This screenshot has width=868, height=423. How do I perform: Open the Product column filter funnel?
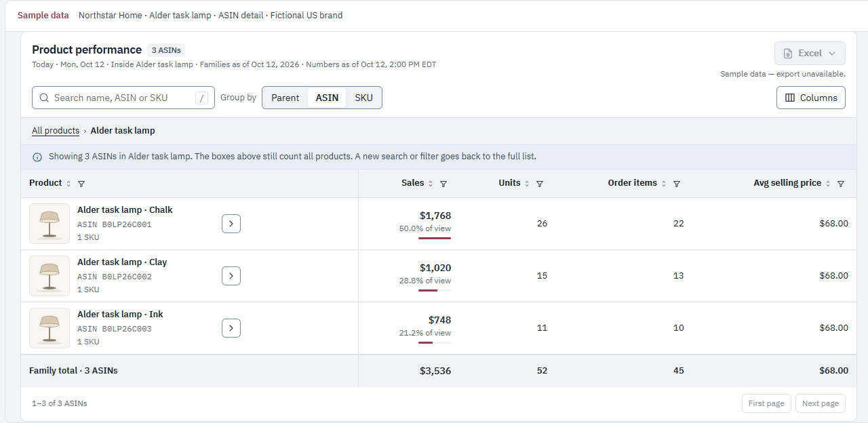tap(81, 183)
